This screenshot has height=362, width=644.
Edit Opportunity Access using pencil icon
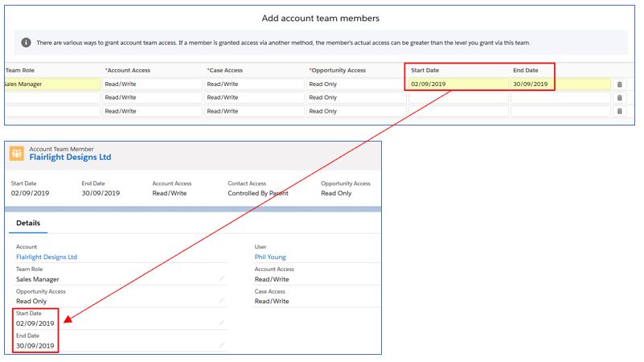222,300
